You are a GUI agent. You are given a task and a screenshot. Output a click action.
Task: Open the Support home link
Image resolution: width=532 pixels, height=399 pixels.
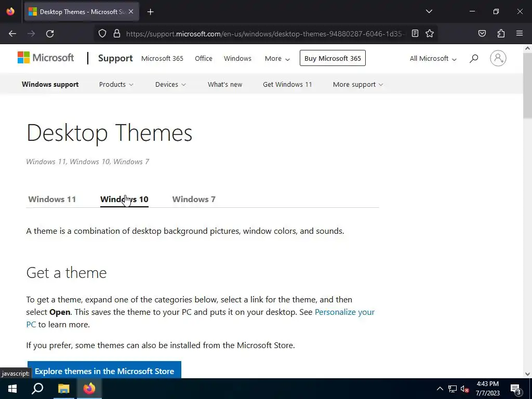pos(115,58)
